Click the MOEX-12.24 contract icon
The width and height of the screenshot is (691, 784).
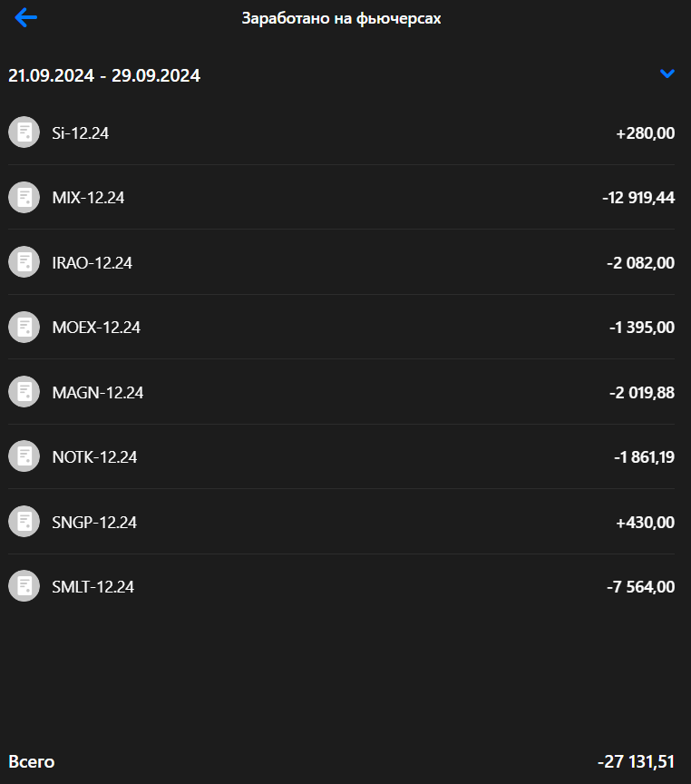click(24, 327)
